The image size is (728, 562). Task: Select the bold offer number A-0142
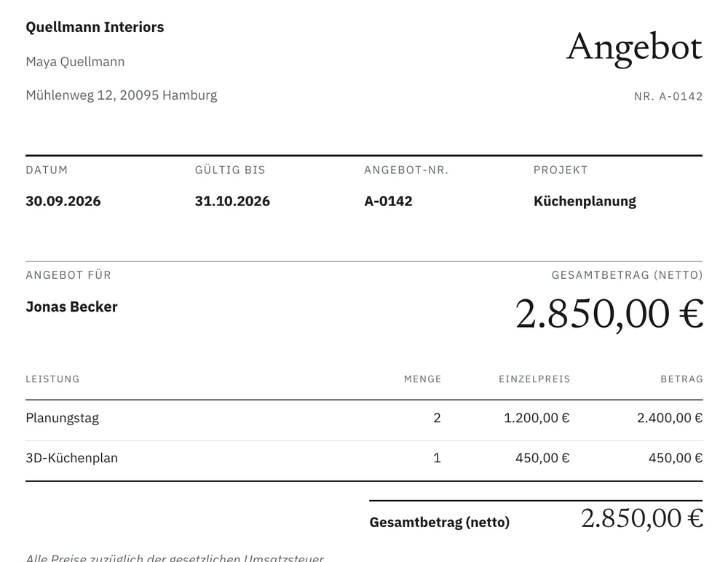tap(388, 201)
